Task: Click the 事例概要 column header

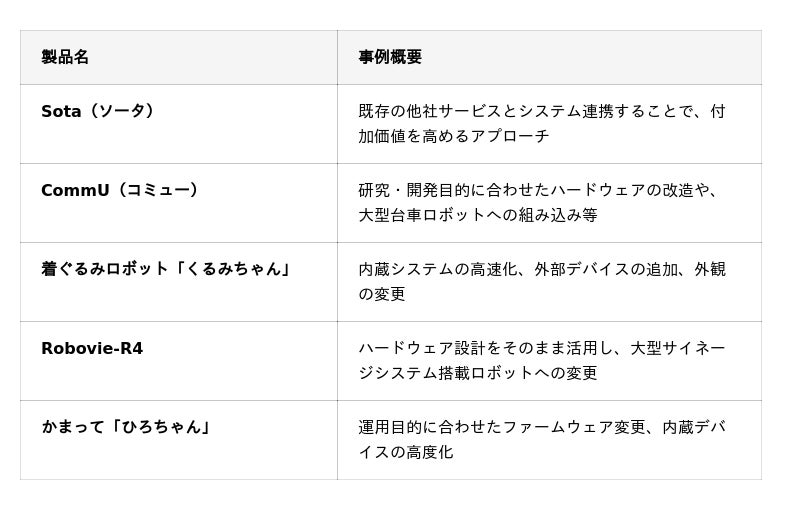Action: click(390, 57)
